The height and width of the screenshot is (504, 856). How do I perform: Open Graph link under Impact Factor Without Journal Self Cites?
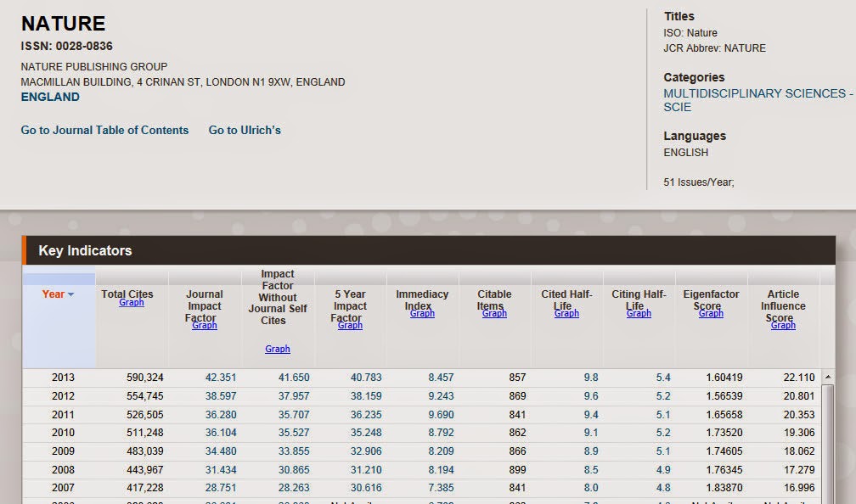pyautogui.click(x=278, y=349)
